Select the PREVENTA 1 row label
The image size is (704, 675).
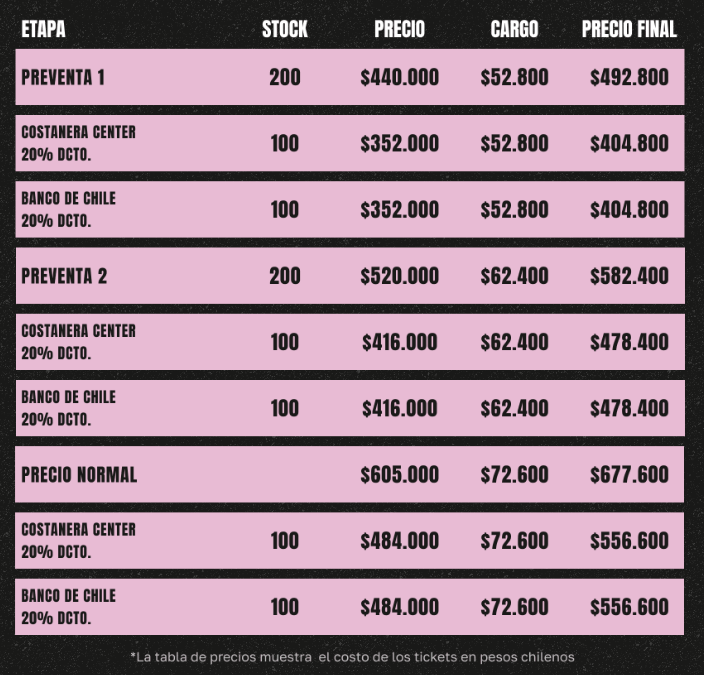tap(63, 77)
